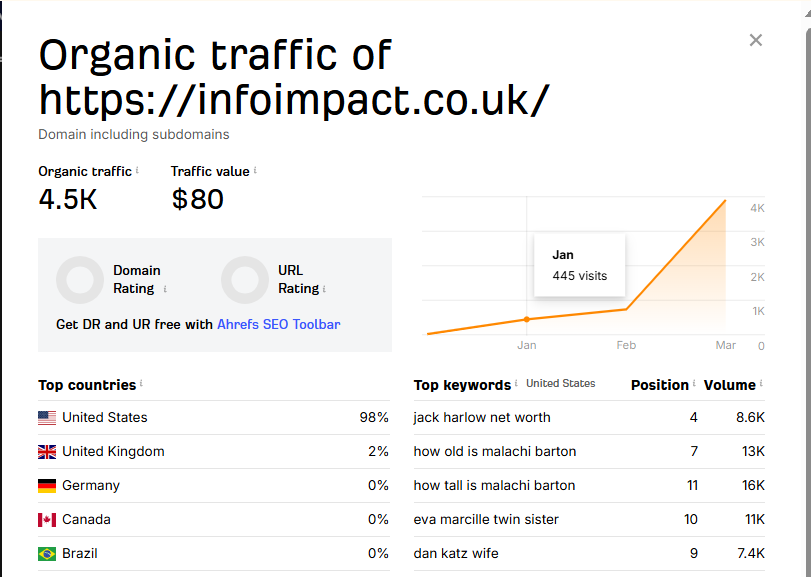Select keyword dan katz wife
The width and height of the screenshot is (811, 577).
(x=456, y=554)
